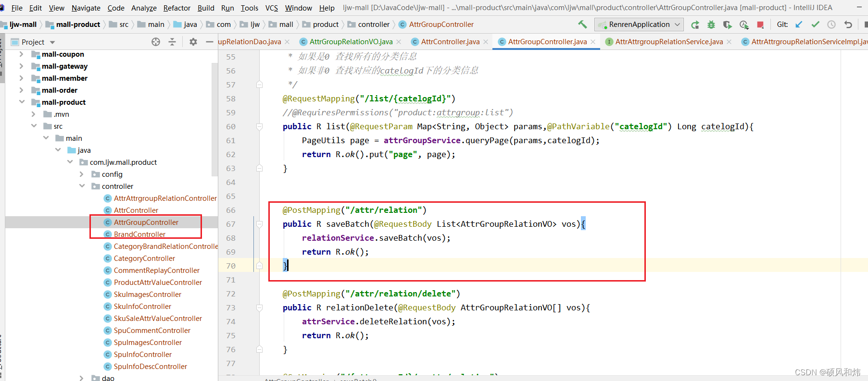Expand the mall-order module
The width and height of the screenshot is (868, 381).
pos(21,90)
